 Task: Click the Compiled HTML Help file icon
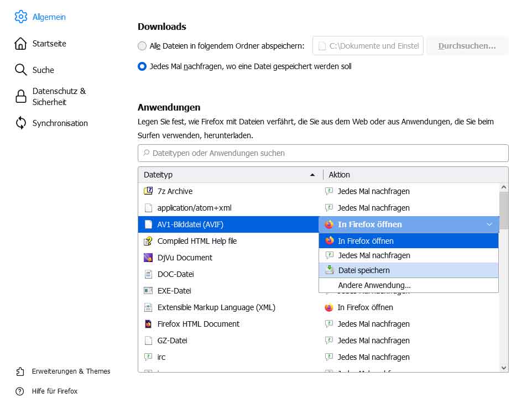148,241
